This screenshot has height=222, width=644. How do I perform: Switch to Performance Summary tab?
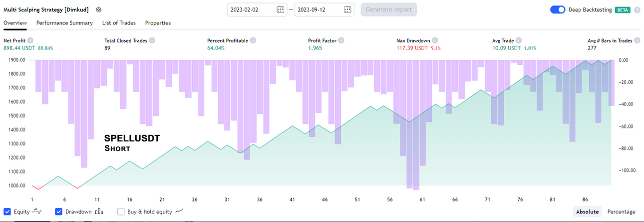click(x=64, y=23)
